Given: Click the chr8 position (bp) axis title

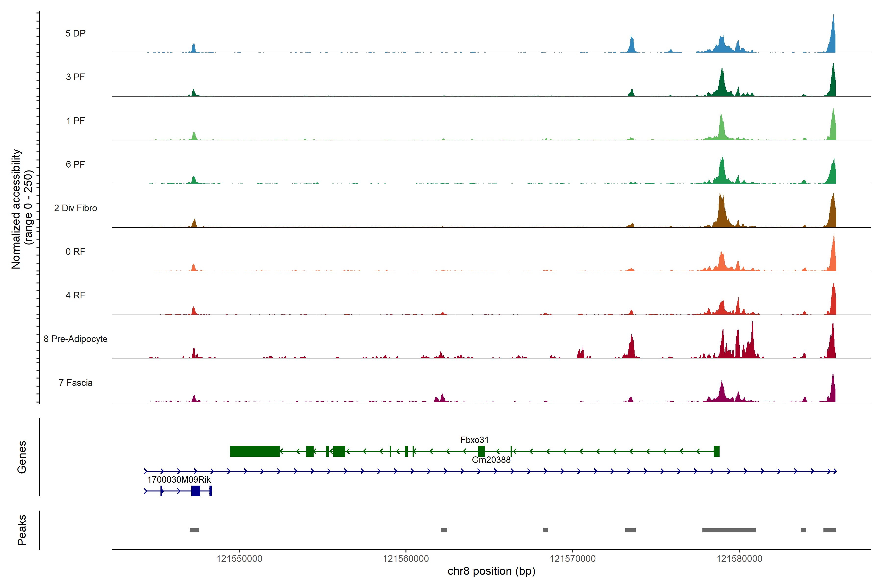Looking at the screenshot, I should (x=491, y=571).
